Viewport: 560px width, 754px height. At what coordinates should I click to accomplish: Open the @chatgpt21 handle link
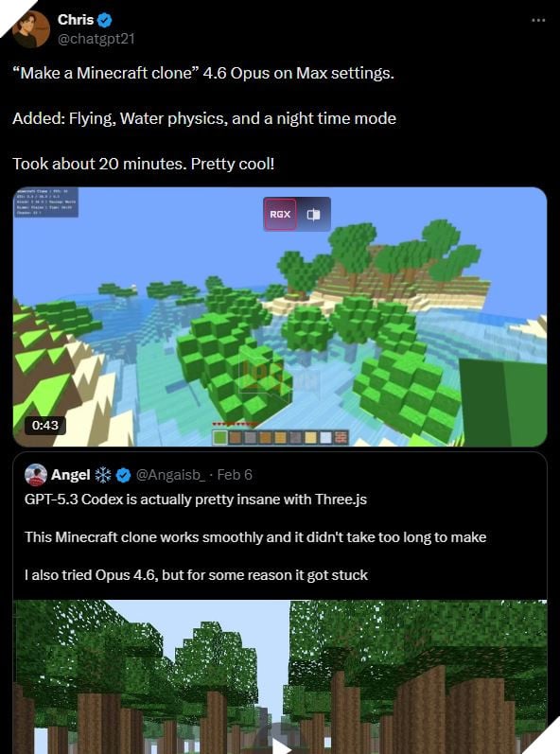click(x=96, y=39)
